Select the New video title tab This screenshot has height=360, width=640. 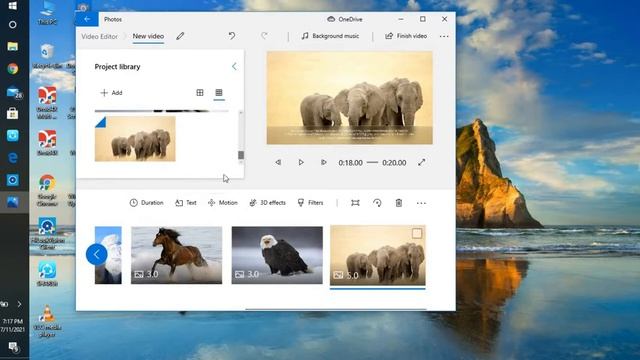pyautogui.click(x=148, y=36)
